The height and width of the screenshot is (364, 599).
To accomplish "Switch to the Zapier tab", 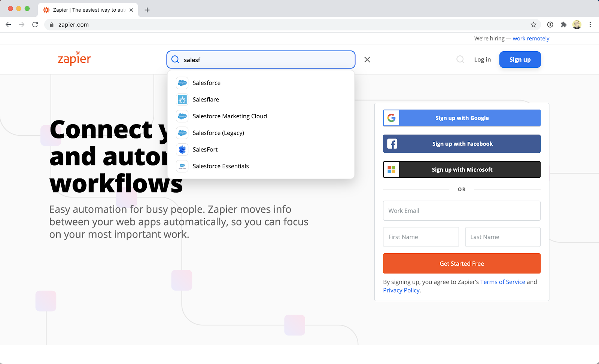I will pyautogui.click(x=88, y=10).
